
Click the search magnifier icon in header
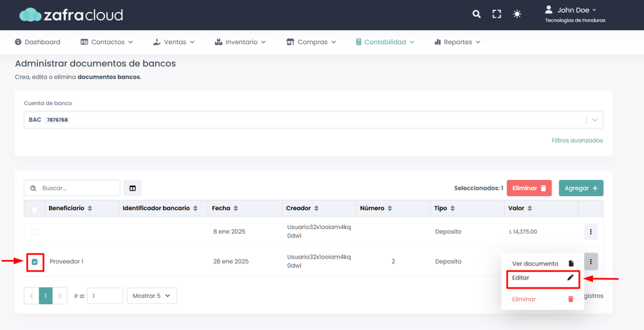tap(476, 14)
